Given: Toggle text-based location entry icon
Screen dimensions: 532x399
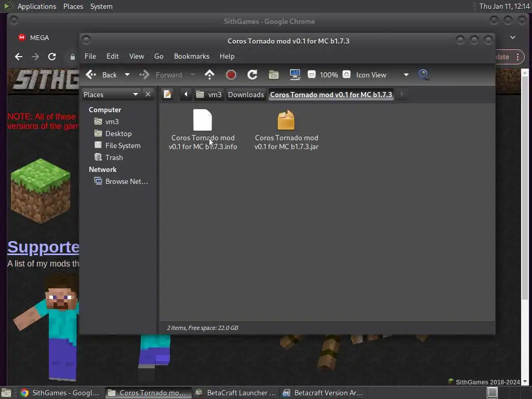Looking at the screenshot, I should [167, 95].
